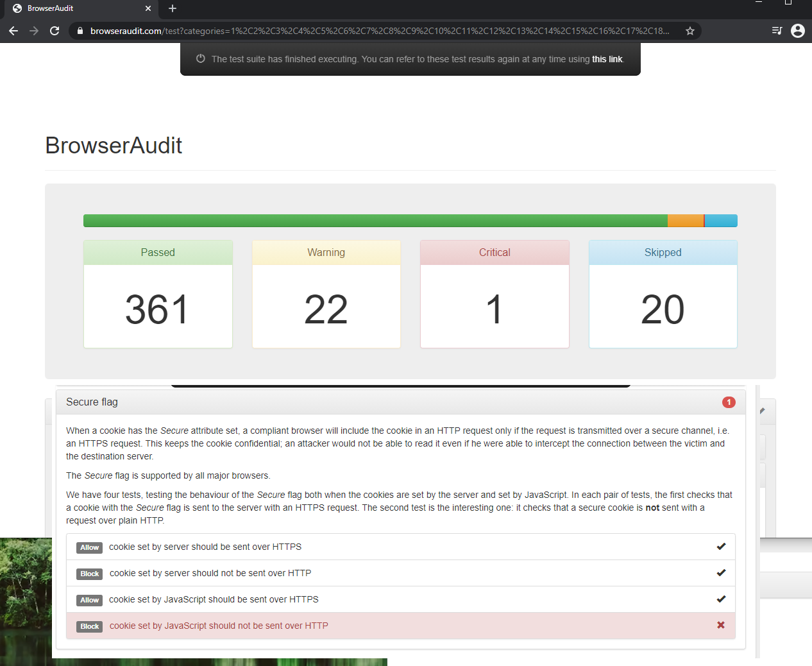Click the critical count 1

pos(494,309)
